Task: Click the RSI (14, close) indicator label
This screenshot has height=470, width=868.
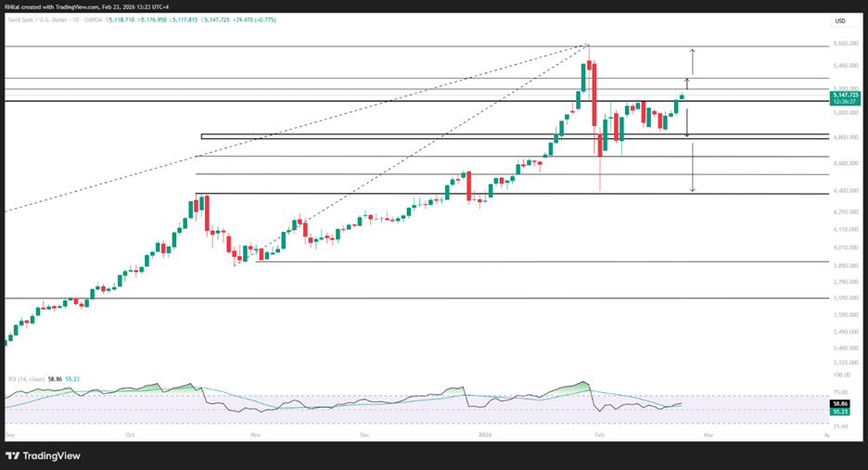Action: 27,379
